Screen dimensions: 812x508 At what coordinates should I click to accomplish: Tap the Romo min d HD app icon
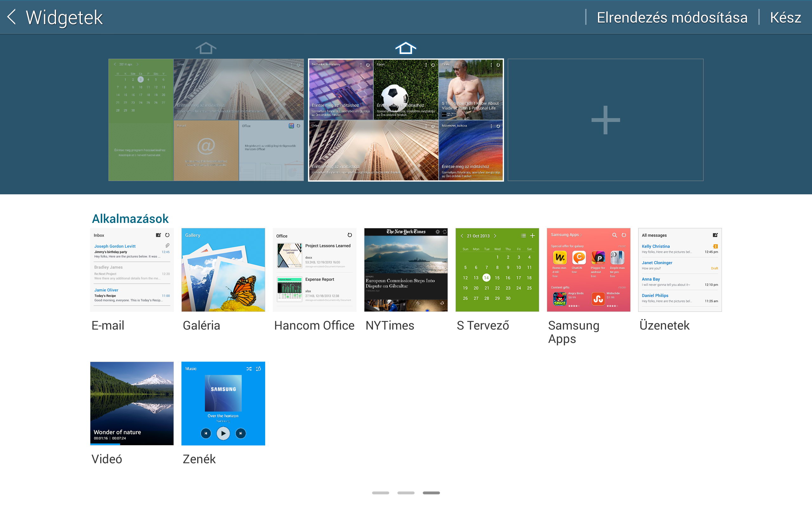pos(560,257)
